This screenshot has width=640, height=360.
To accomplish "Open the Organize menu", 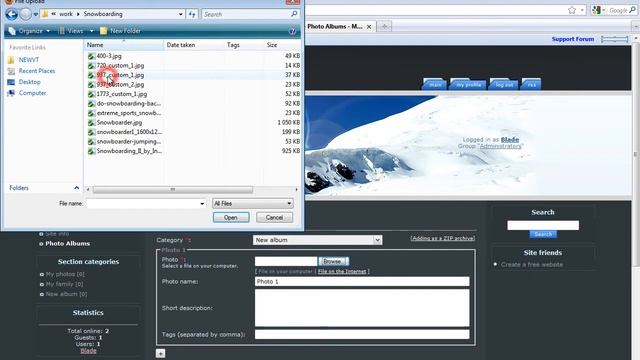I will [x=29, y=31].
